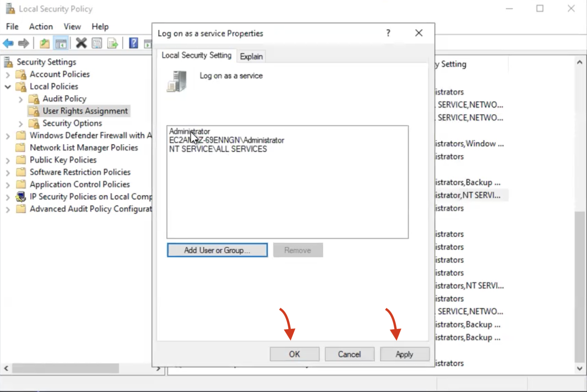Click the Back arrow toolbar icon
This screenshot has width=587, height=392.
click(8, 43)
